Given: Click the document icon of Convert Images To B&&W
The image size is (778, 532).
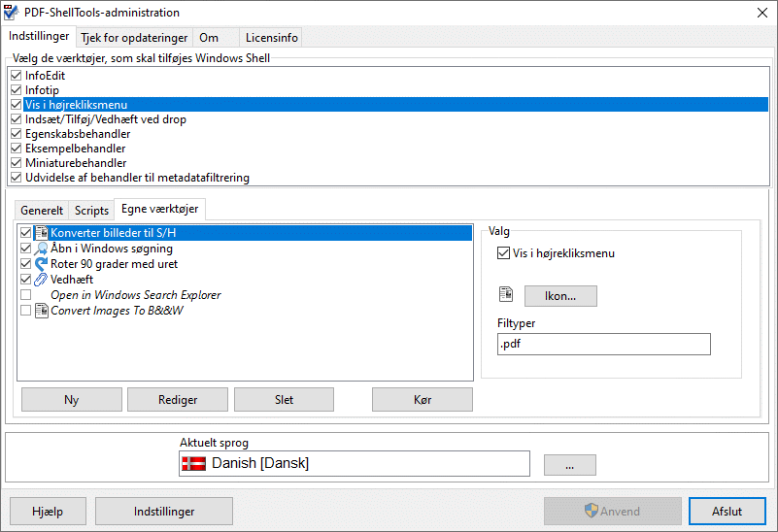Looking at the screenshot, I should point(42,311).
